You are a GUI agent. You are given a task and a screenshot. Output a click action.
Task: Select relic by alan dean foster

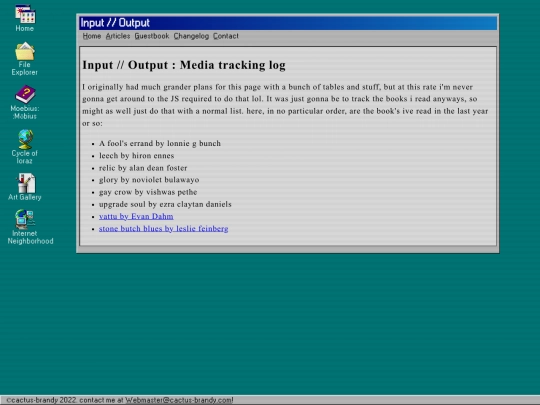click(143, 168)
